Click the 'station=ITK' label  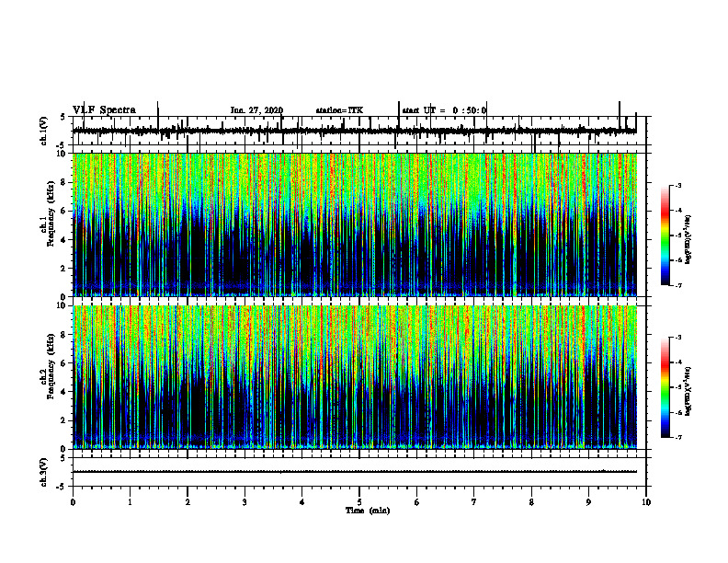click(x=339, y=110)
